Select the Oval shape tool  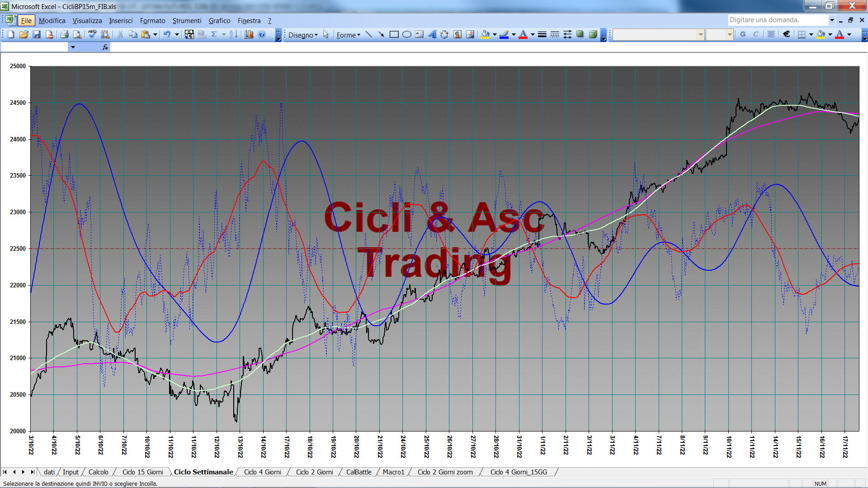[x=407, y=34]
